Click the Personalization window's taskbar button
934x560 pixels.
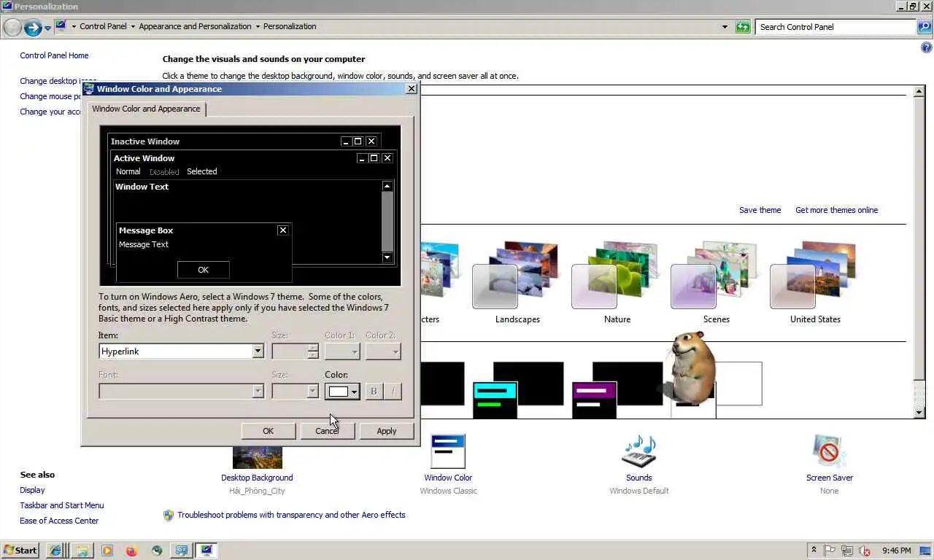[207, 551]
